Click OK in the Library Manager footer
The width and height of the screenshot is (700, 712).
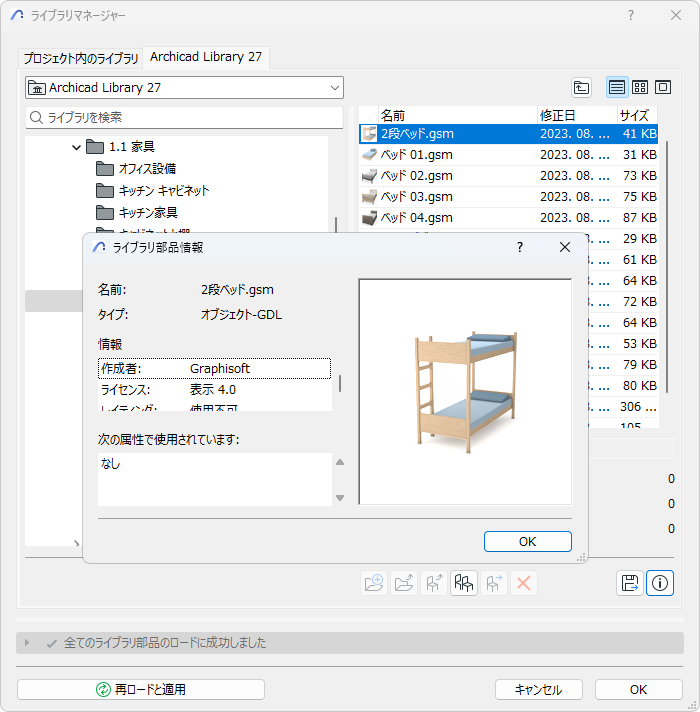click(x=638, y=689)
